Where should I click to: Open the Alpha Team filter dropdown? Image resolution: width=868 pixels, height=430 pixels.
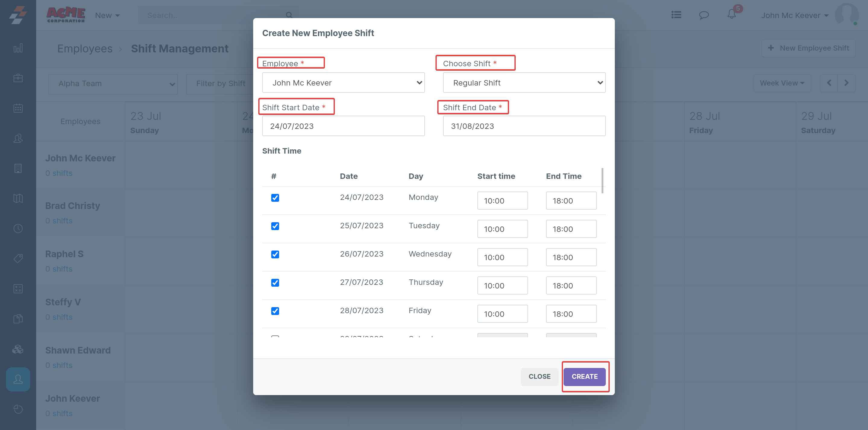tap(113, 84)
